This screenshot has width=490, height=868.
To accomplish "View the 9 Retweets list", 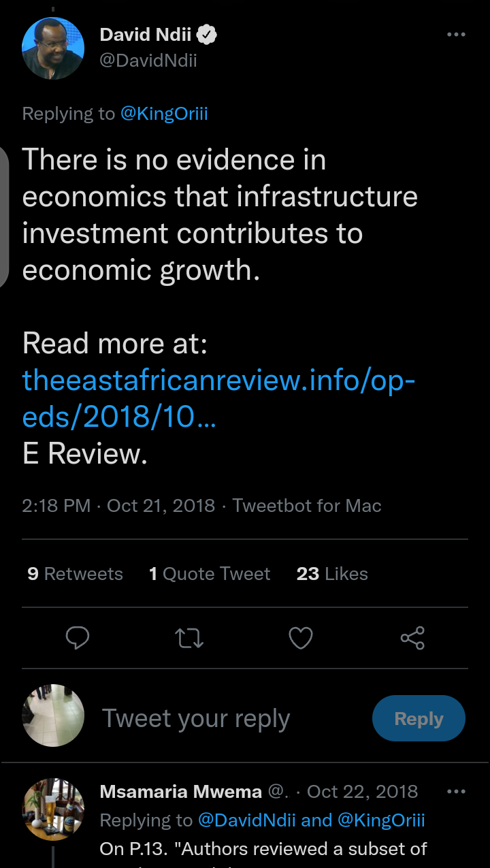I will 75,574.
